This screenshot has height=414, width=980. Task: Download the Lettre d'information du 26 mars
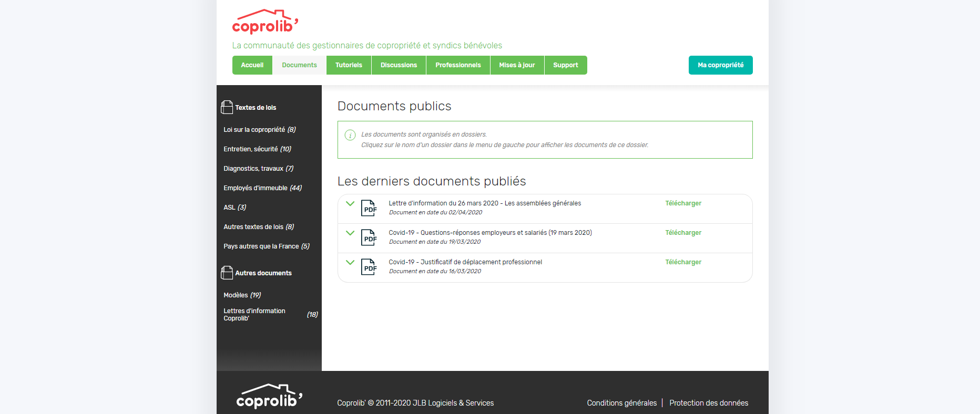point(683,203)
